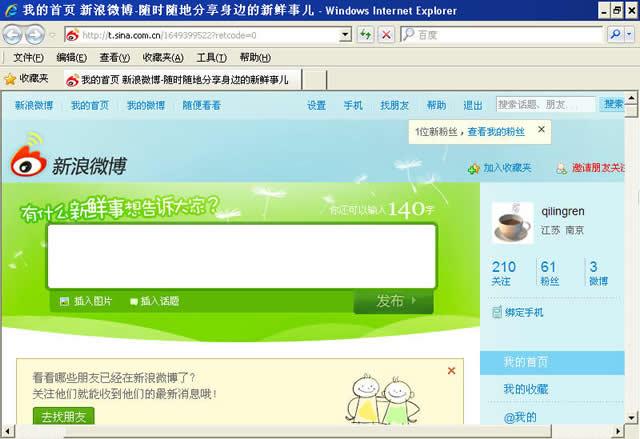This screenshot has height=439, width=640.
Task: Click the topic icon beside 插入话题
Action: pos(133,302)
